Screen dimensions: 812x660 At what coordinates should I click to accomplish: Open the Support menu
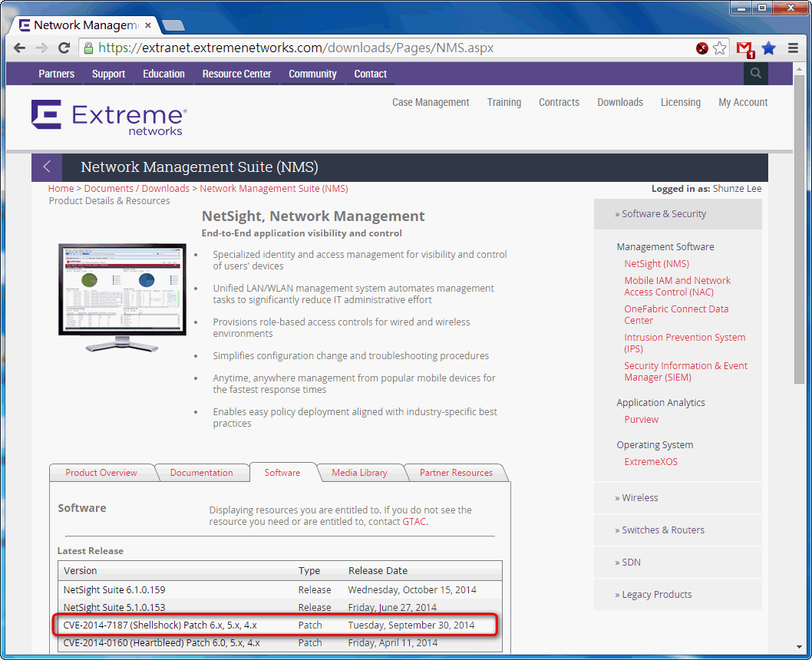click(108, 74)
